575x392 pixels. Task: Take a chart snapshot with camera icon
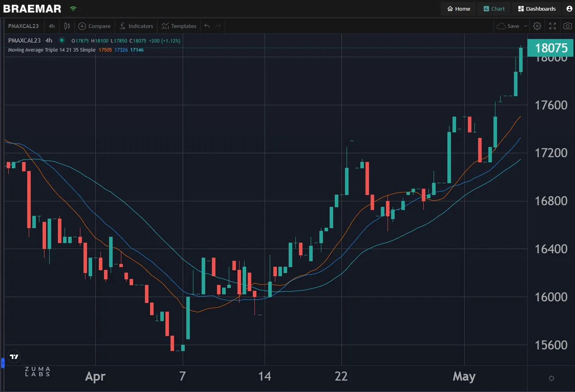[x=568, y=26]
